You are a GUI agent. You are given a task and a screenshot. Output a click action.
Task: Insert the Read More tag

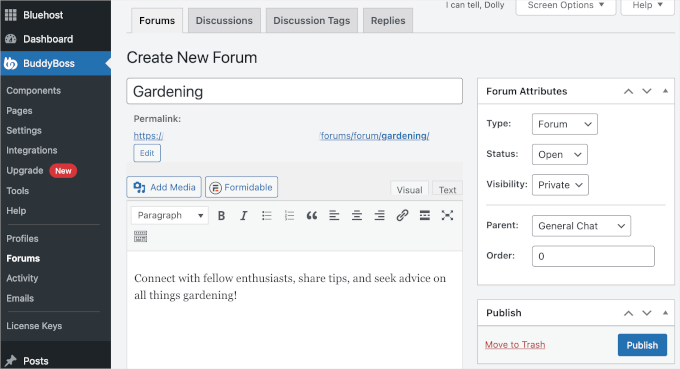[425, 216]
